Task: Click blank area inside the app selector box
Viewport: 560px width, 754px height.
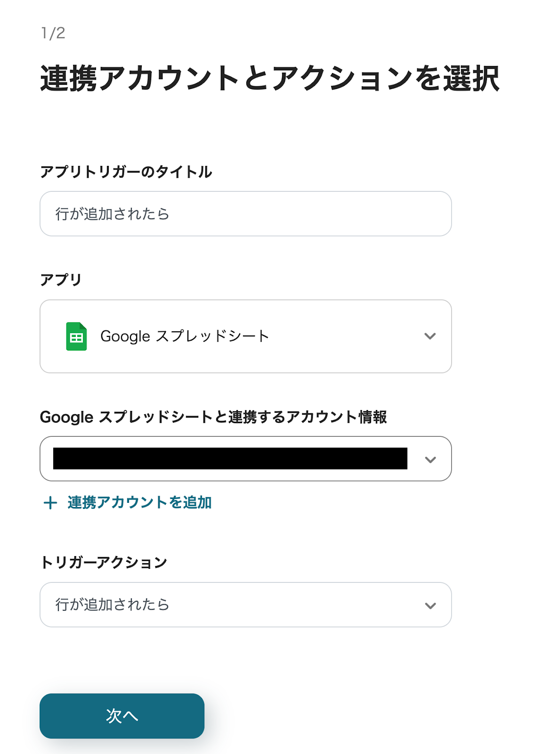Action: [344, 336]
